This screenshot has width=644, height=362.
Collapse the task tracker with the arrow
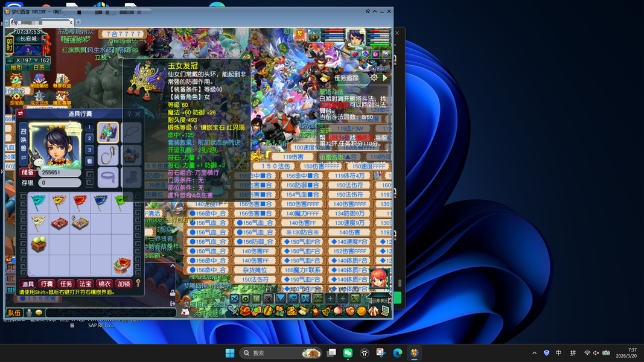385,78
